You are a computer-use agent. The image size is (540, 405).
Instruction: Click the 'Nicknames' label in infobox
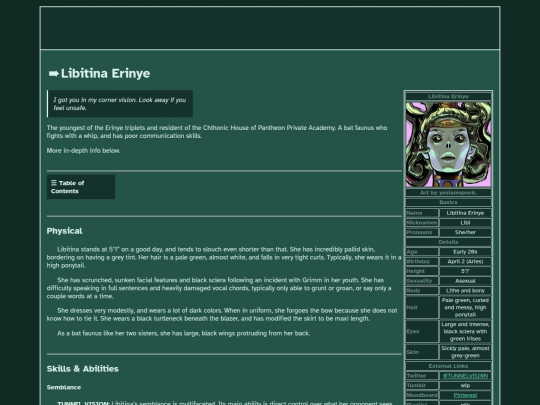click(422, 222)
